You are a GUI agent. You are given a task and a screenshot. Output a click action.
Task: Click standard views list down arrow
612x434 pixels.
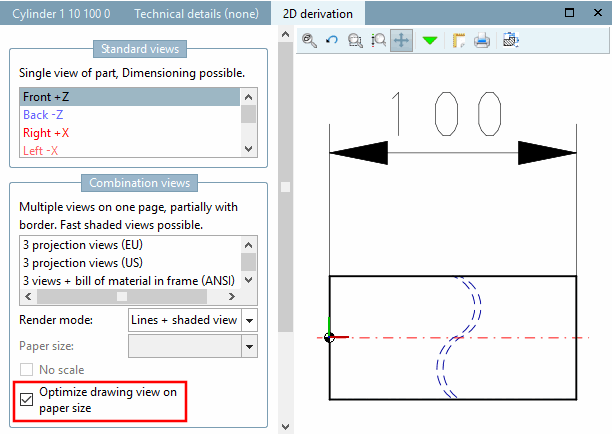tap(249, 149)
